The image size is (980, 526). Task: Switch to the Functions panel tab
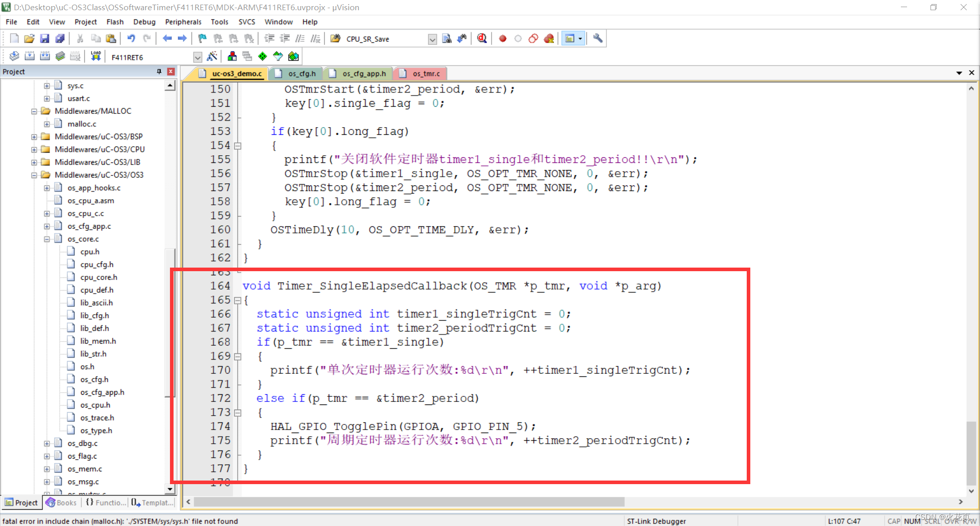tap(106, 503)
